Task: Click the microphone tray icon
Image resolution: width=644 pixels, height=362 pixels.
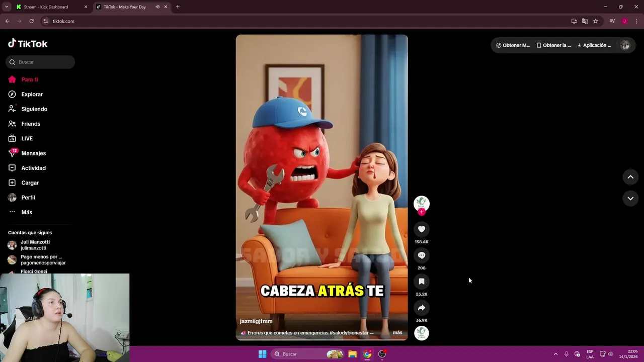Action: coord(567,354)
